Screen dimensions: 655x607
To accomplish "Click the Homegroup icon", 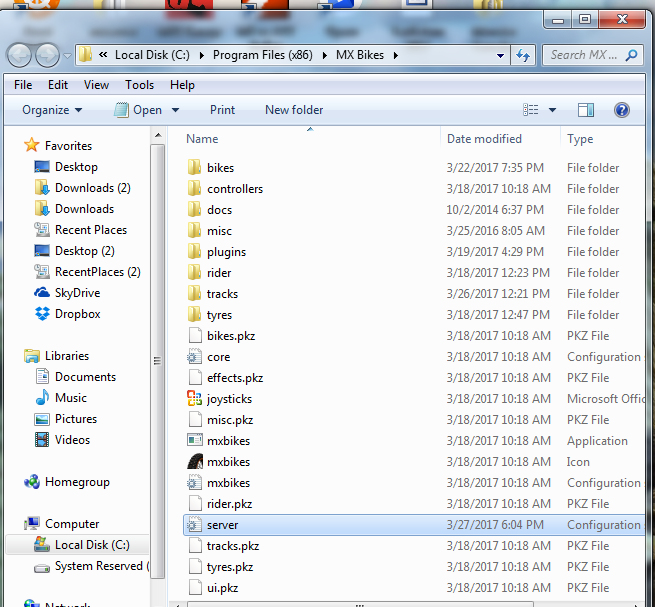I will click(32, 482).
